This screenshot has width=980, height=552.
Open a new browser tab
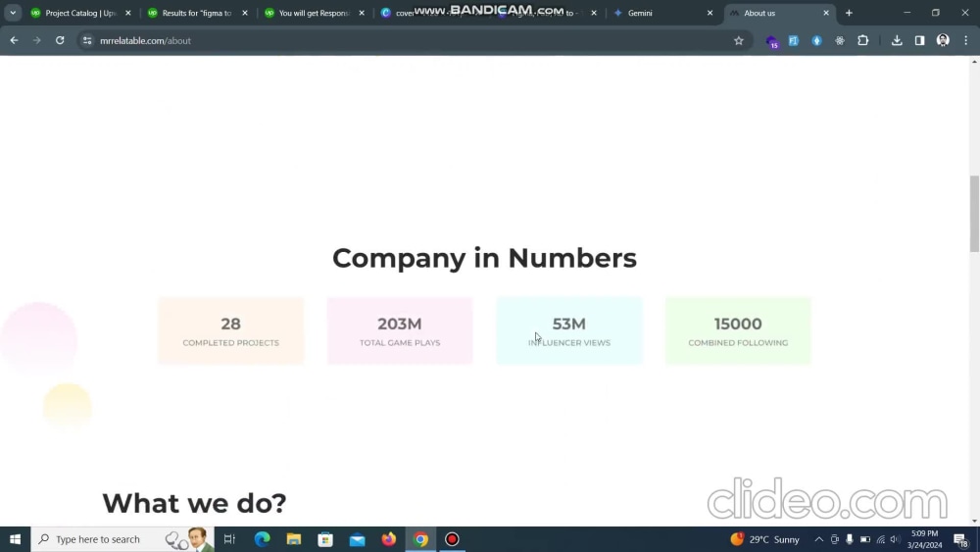(849, 13)
